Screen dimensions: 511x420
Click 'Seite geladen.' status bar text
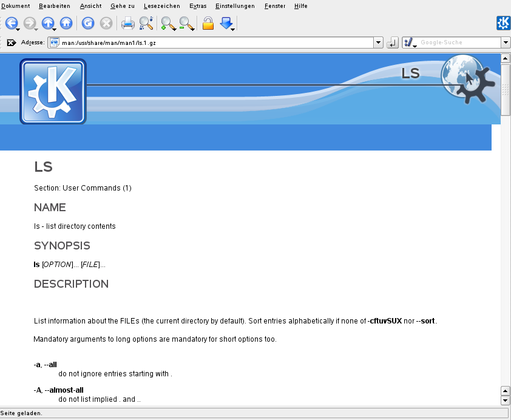pos(21,413)
